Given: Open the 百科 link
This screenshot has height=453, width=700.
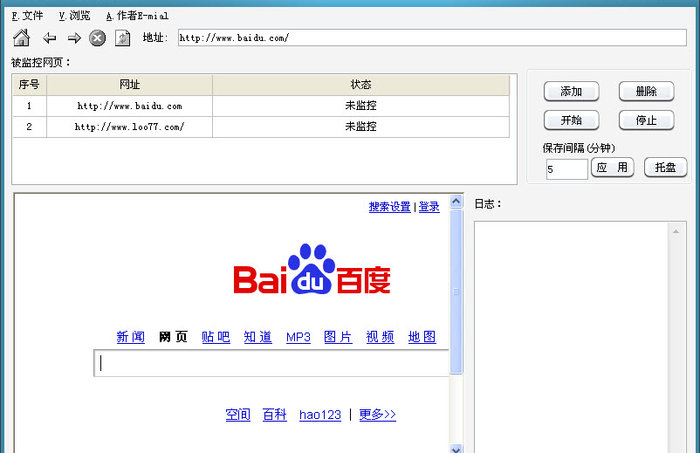Looking at the screenshot, I should [275, 415].
